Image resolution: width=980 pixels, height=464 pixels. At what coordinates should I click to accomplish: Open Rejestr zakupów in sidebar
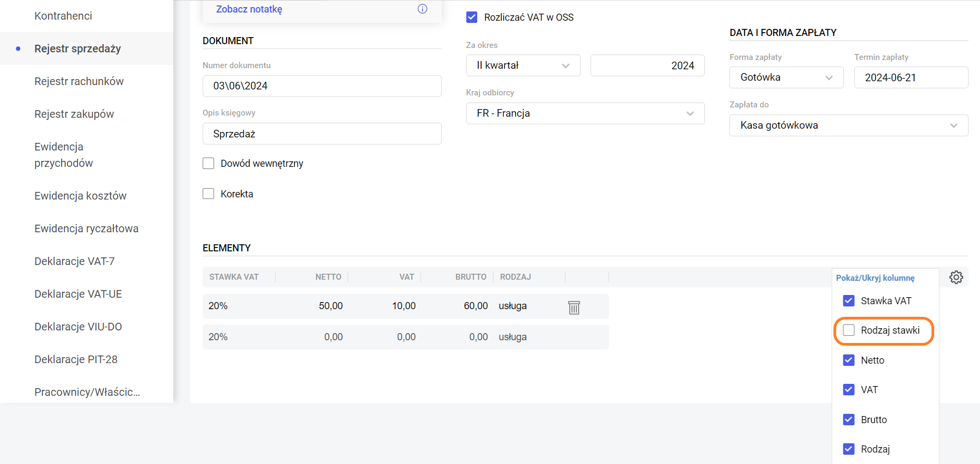[74, 114]
